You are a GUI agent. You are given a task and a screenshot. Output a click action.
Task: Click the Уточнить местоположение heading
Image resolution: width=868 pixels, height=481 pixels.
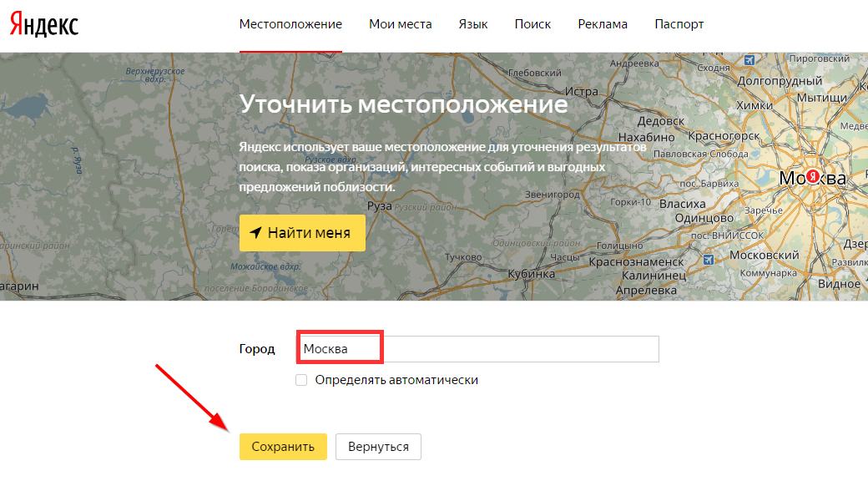tap(404, 104)
